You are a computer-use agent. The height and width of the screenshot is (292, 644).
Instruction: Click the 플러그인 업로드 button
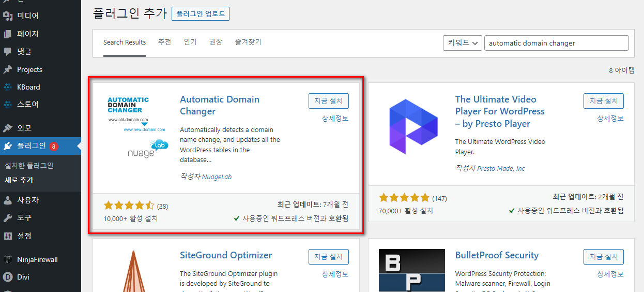(x=201, y=14)
